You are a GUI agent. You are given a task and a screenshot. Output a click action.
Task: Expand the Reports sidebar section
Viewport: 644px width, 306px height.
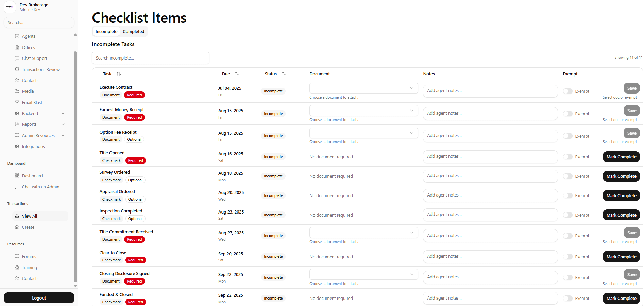(63, 124)
